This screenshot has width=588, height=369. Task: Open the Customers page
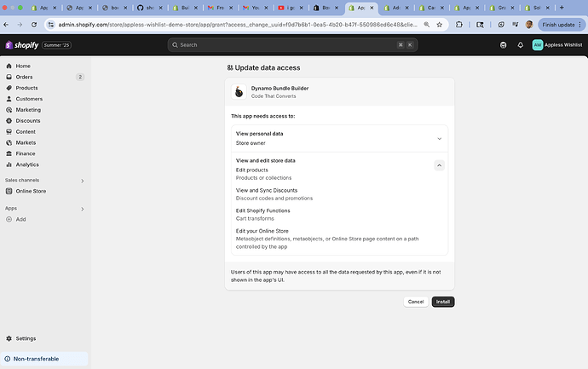[x=29, y=99]
